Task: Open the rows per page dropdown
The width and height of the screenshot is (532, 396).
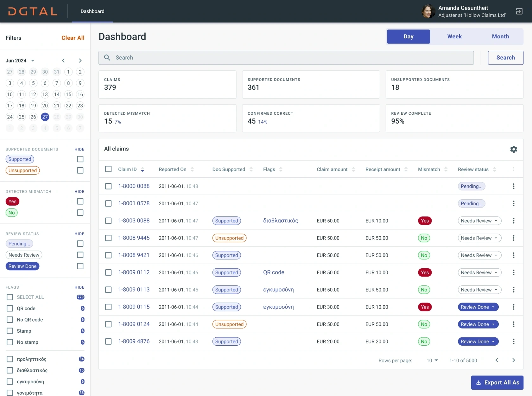Action: [x=432, y=361]
